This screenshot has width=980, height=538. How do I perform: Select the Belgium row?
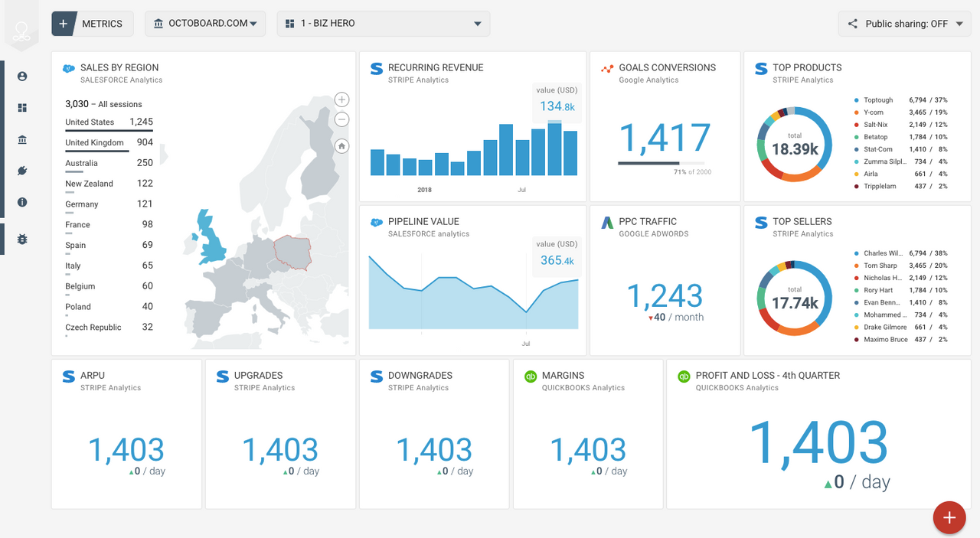point(109,287)
